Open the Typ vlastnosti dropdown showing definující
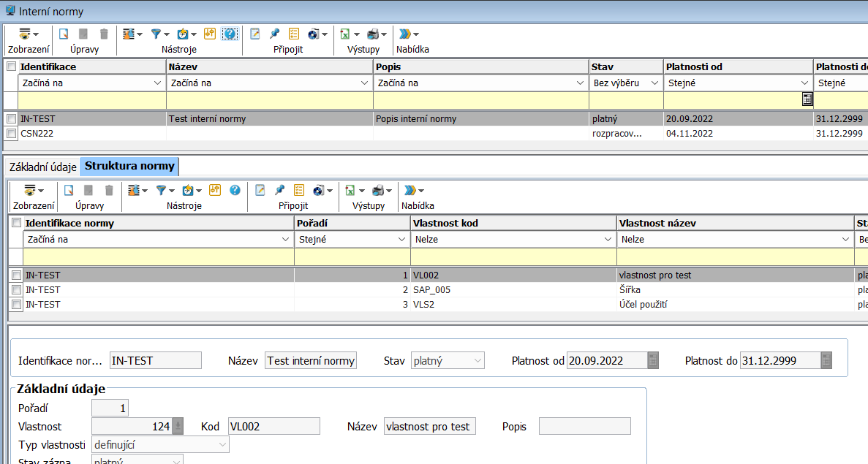 pos(159,444)
